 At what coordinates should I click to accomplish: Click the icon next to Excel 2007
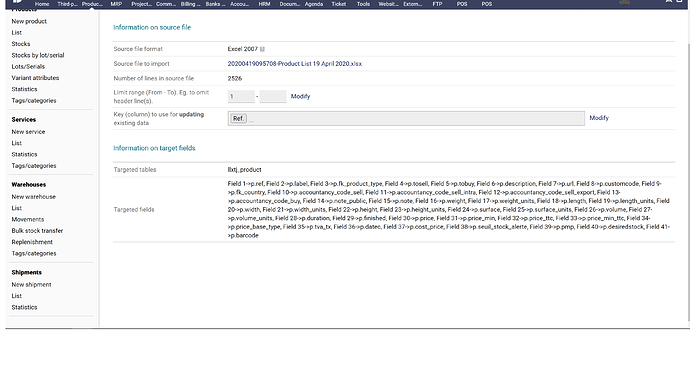[x=262, y=49]
